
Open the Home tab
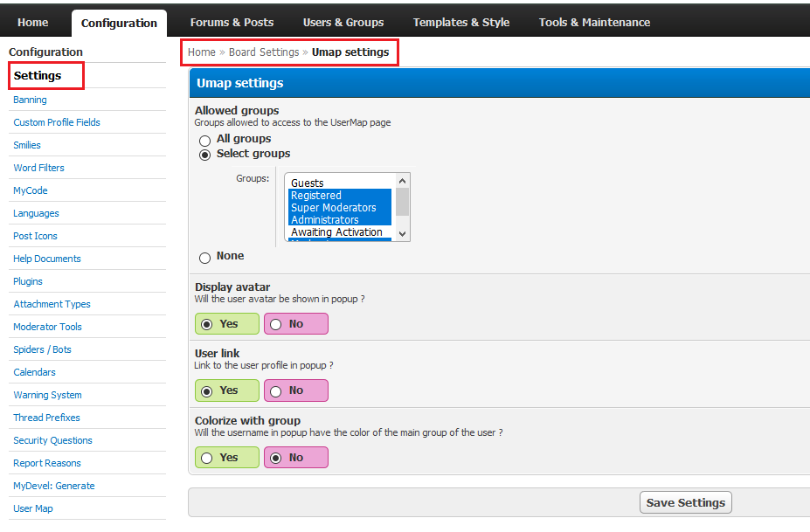click(x=33, y=22)
